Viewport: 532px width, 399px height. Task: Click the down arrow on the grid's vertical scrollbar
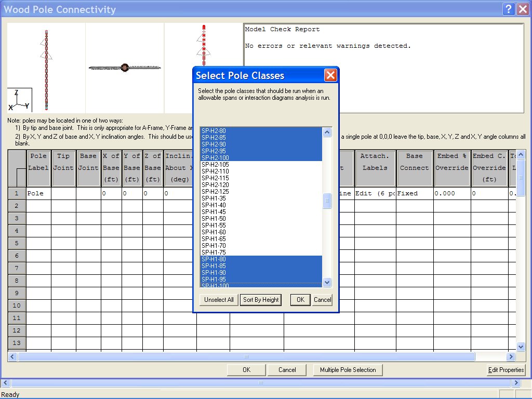tap(521, 347)
